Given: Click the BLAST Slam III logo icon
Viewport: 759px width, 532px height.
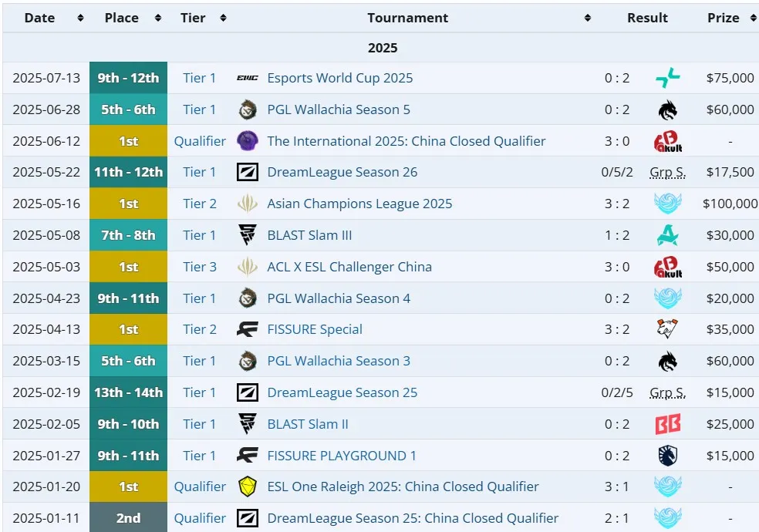Looking at the screenshot, I should [x=248, y=235].
